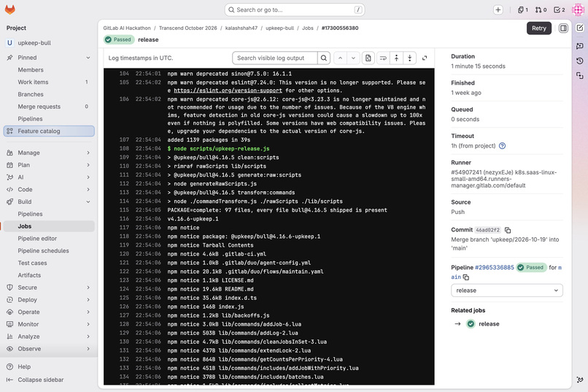
Task: Click the commit hash 46ad02f2
Action: point(487,230)
